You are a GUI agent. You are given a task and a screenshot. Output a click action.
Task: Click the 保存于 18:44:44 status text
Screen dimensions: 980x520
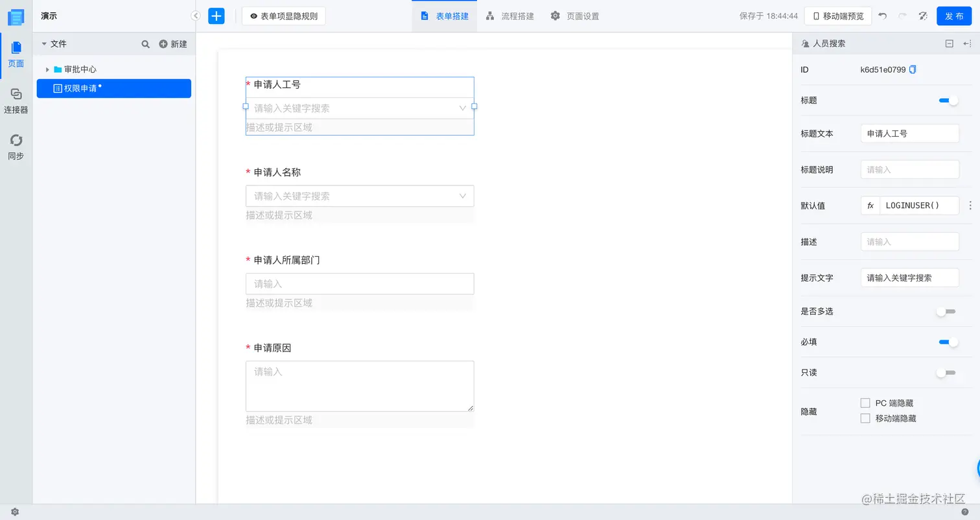[x=769, y=16]
